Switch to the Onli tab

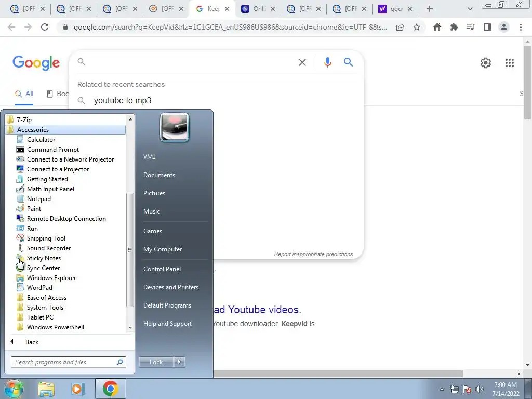point(258,9)
